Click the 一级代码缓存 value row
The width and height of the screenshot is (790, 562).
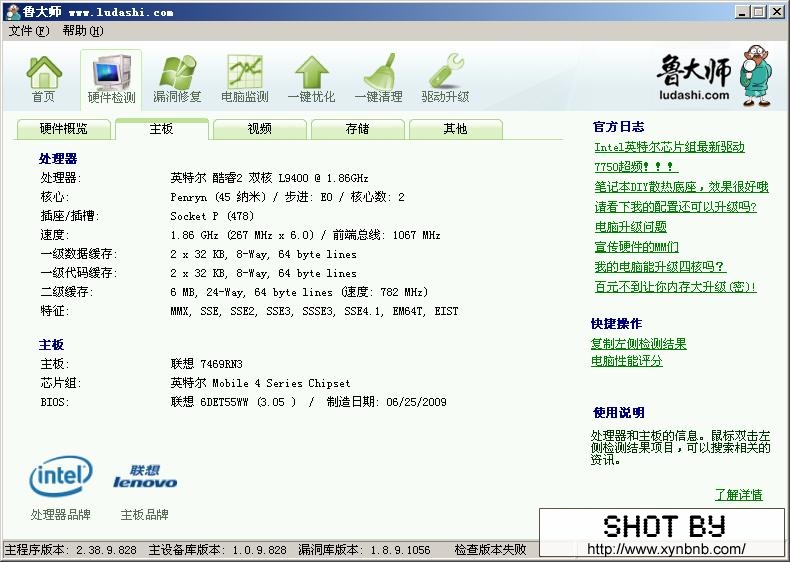(263, 274)
